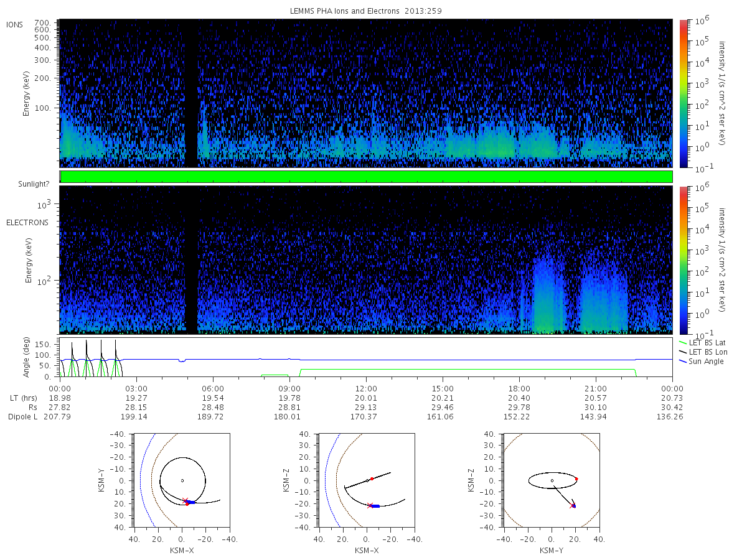747x560 pixels.
Task: Click the black data gap in ions spectrogram
Action: pos(190,93)
